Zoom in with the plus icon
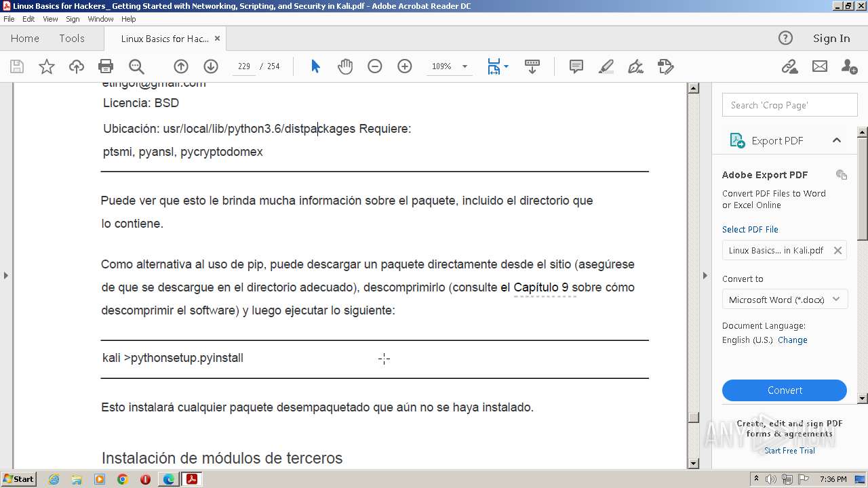Image resolution: width=868 pixels, height=488 pixels. [x=405, y=66]
